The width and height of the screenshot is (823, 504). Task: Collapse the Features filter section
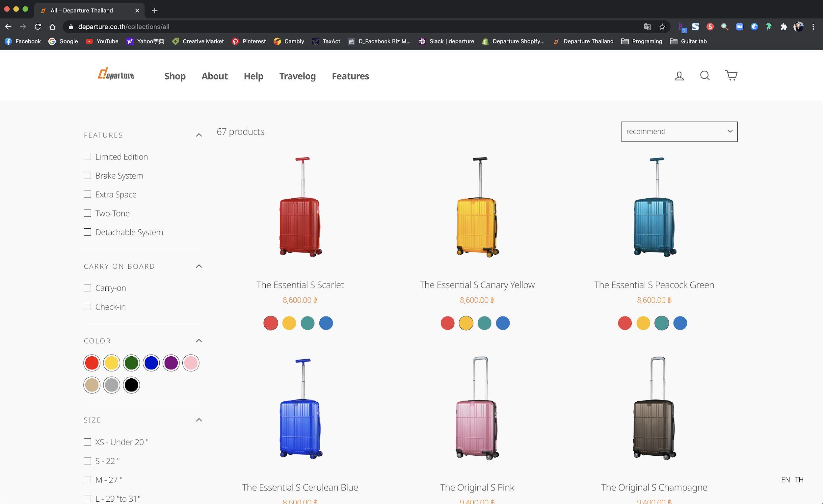199,135
